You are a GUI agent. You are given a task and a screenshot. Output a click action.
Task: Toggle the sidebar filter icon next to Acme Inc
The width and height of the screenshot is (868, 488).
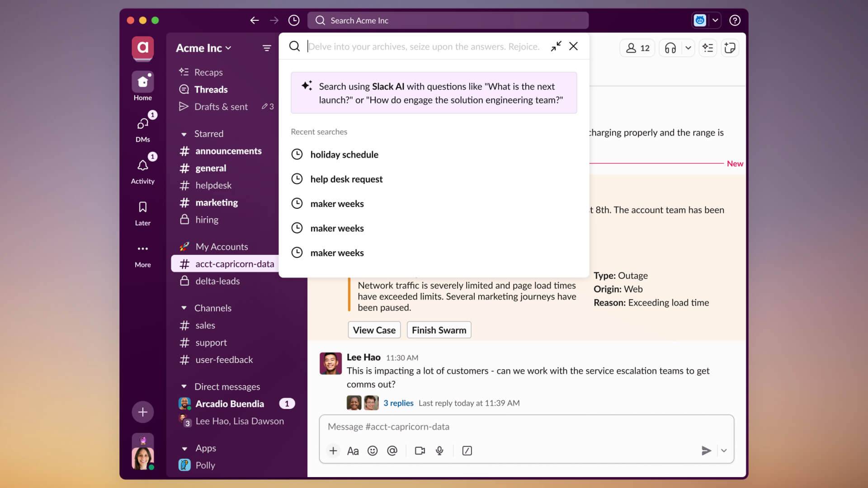coord(267,48)
